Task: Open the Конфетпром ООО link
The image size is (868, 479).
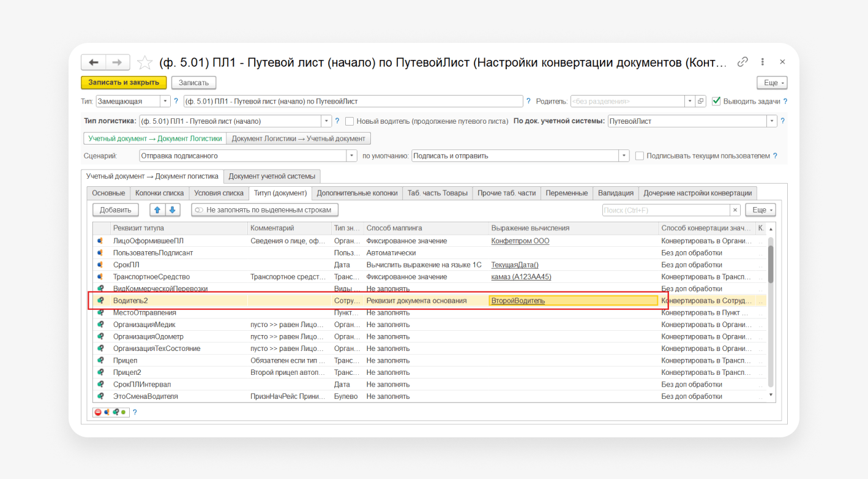Action: click(520, 241)
